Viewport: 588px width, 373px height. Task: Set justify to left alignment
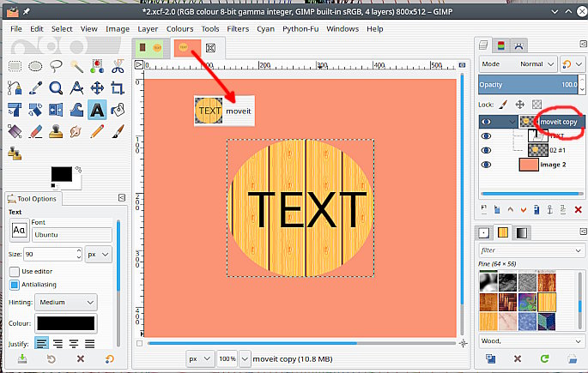[41, 343]
